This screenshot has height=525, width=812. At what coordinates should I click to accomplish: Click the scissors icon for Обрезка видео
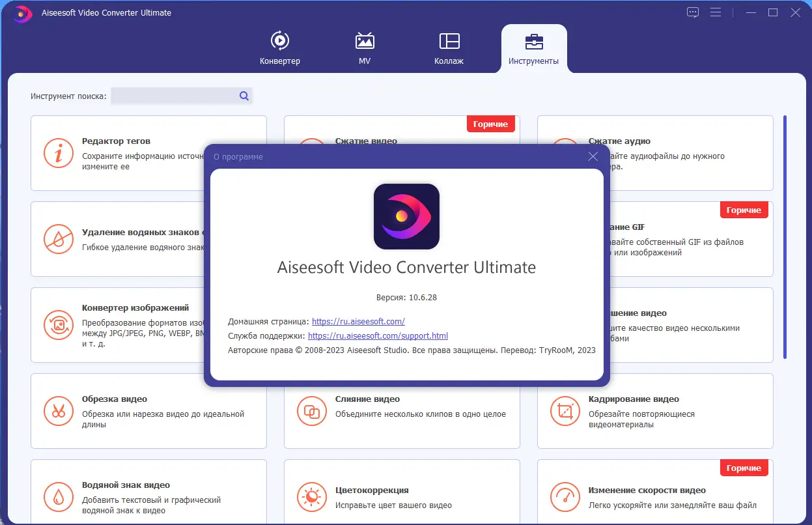tap(59, 412)
